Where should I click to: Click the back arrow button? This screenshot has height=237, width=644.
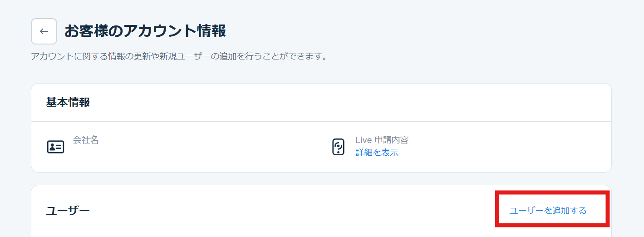coord(44,31)
